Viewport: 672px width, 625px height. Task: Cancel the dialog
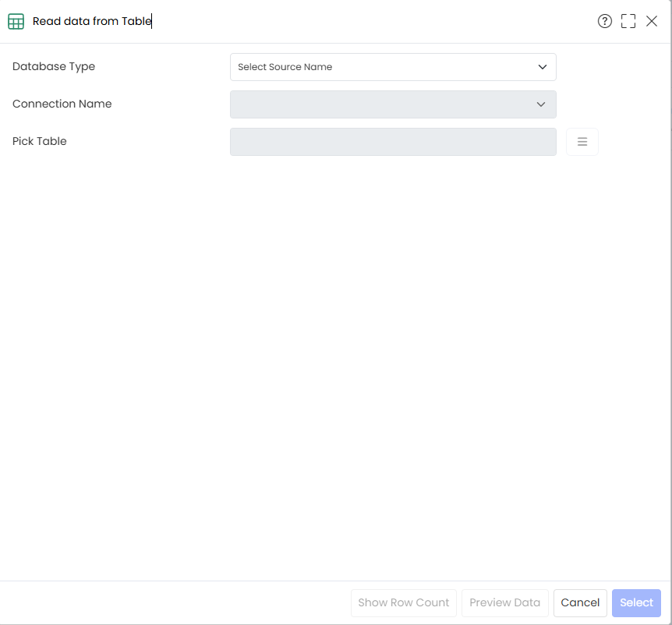pyautogui.click(x=580, y=602)
